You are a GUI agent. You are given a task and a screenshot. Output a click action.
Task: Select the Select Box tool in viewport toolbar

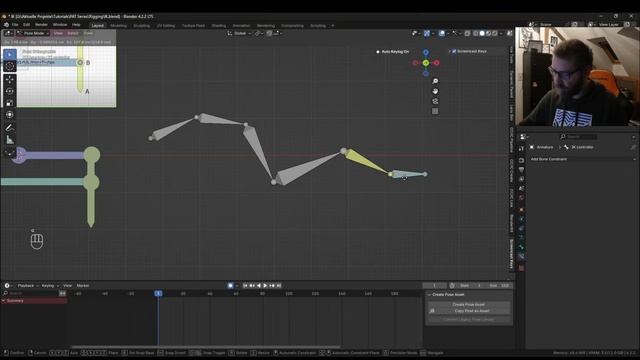pos(10,54)
